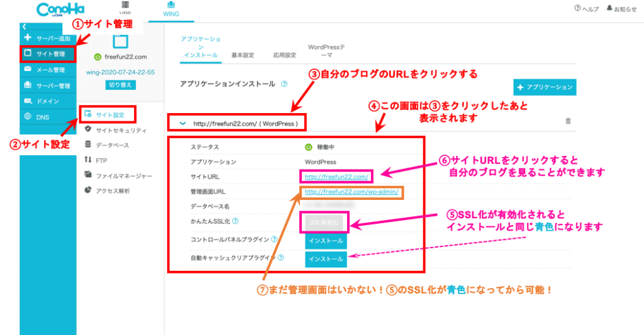Select the WordPress application value text
The width and height of the screenshot is (644, 335).
point(320,162)
